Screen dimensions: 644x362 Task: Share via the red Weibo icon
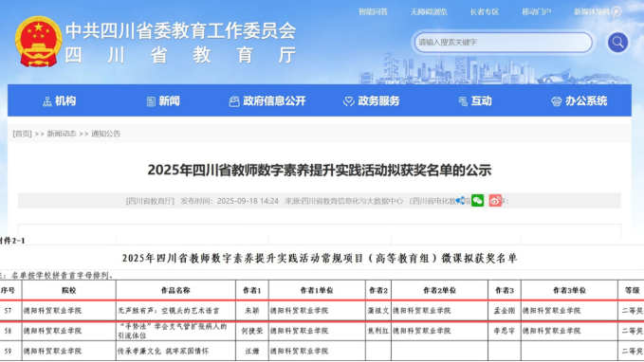point(495,200)
